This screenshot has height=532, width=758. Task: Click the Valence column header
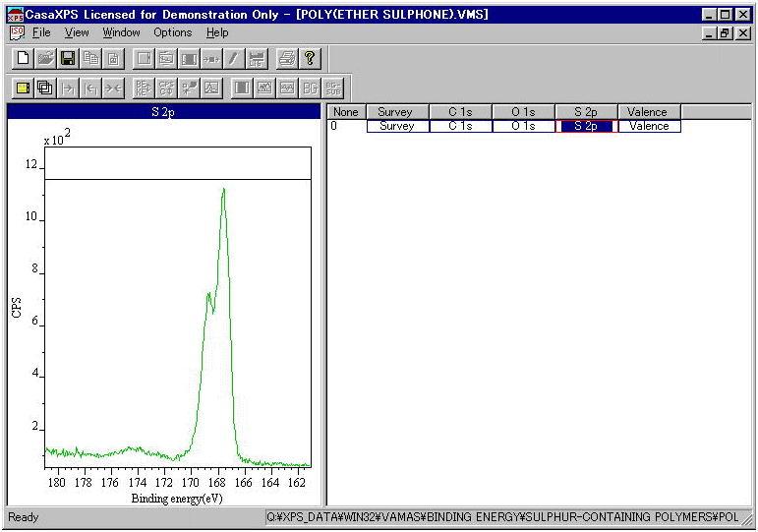click(649, 112)
